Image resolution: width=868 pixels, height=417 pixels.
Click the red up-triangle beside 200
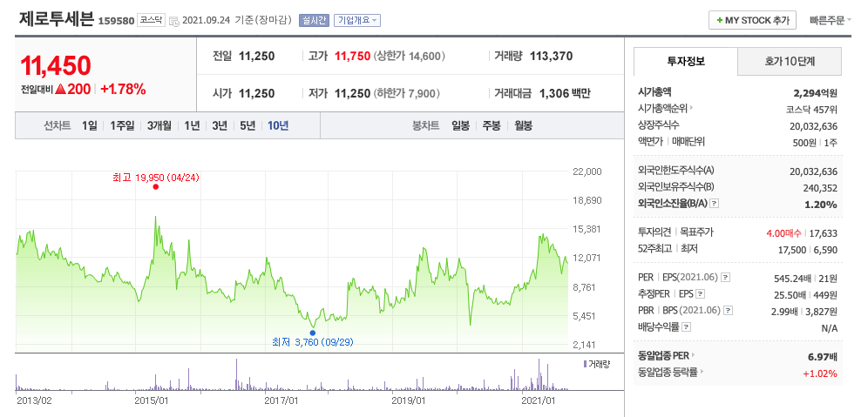point(60,89)
